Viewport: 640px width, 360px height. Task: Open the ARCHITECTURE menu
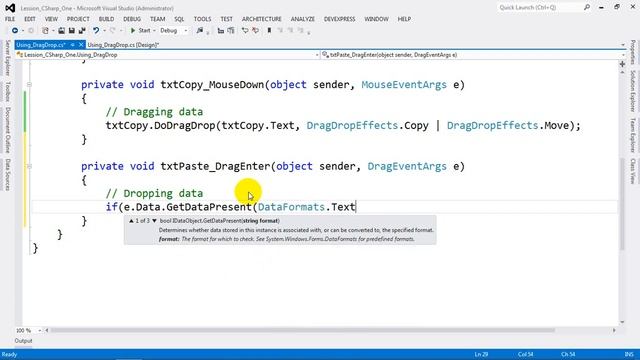coord(262,19)
